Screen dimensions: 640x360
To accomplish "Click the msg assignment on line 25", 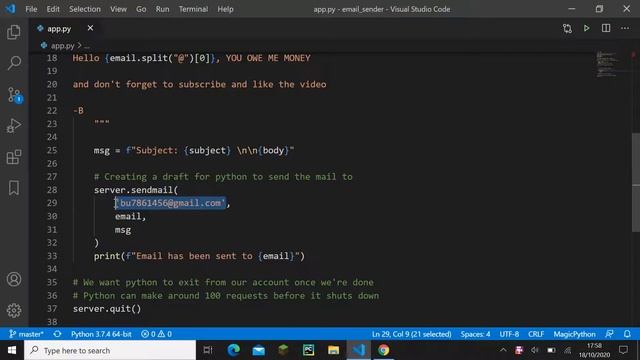I will click(194, 150).
